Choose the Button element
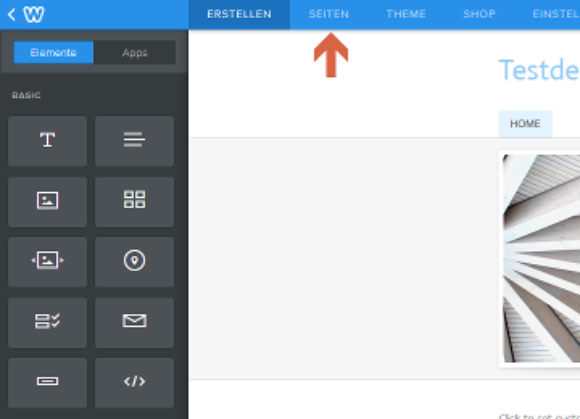Image resolution: width=580 pixels, height=419 pixels. 47,382
